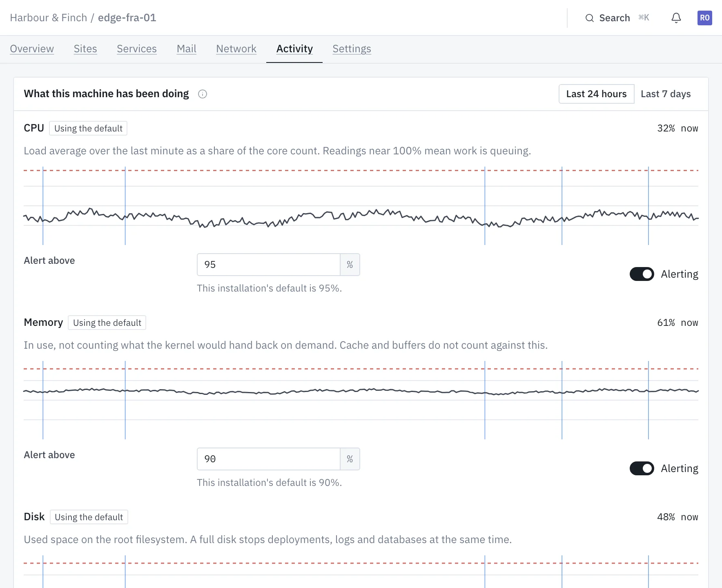The width and height of the screenshot is (722, 588).
Task: Switch to the Sites tab
Action: [x=85, y=49]
